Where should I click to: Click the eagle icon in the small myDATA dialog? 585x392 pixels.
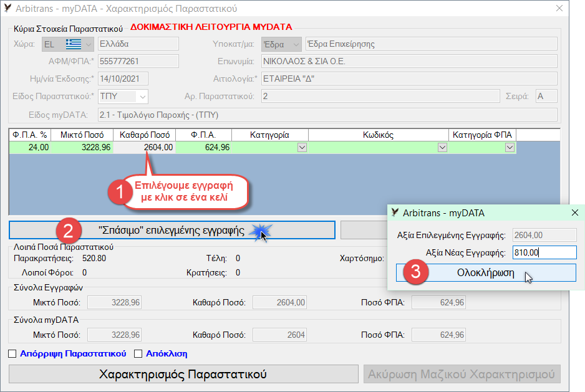tap(395, 213)
